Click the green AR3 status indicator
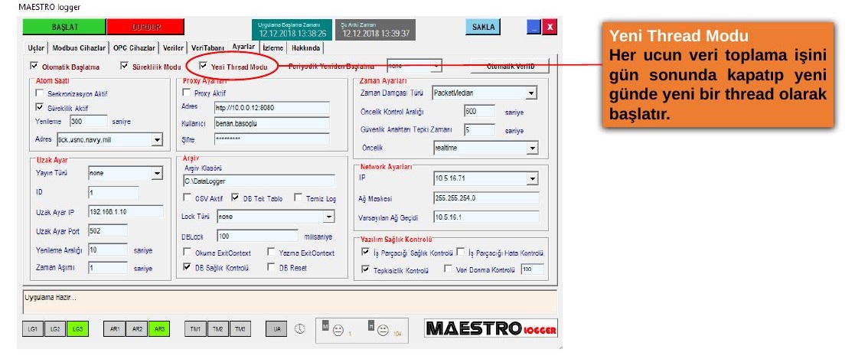 pos(159,329)
